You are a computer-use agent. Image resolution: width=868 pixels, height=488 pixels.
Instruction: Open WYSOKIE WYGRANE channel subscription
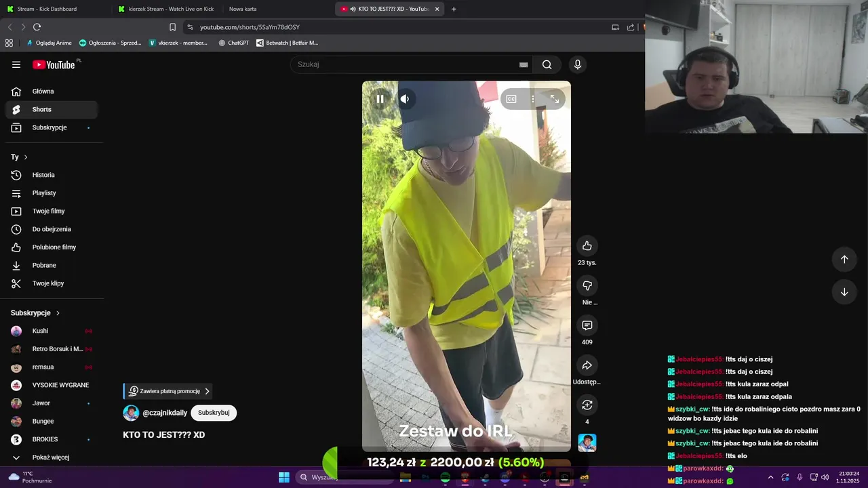tap(51, 385)
